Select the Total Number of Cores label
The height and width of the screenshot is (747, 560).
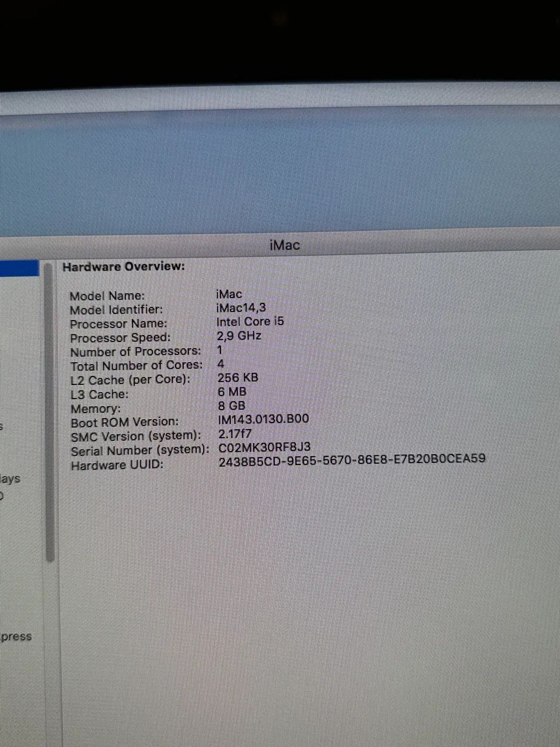click(x=137, y=366)
